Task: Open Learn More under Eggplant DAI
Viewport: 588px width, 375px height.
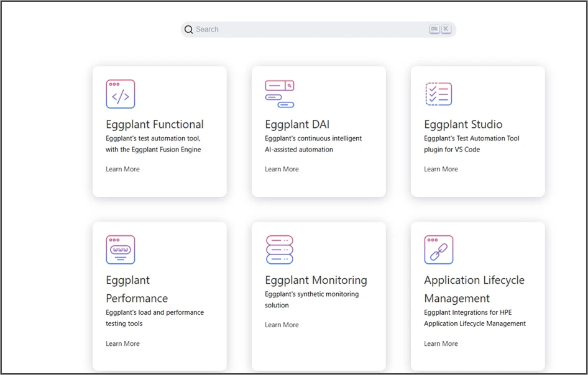Action: tap(282, 169)
